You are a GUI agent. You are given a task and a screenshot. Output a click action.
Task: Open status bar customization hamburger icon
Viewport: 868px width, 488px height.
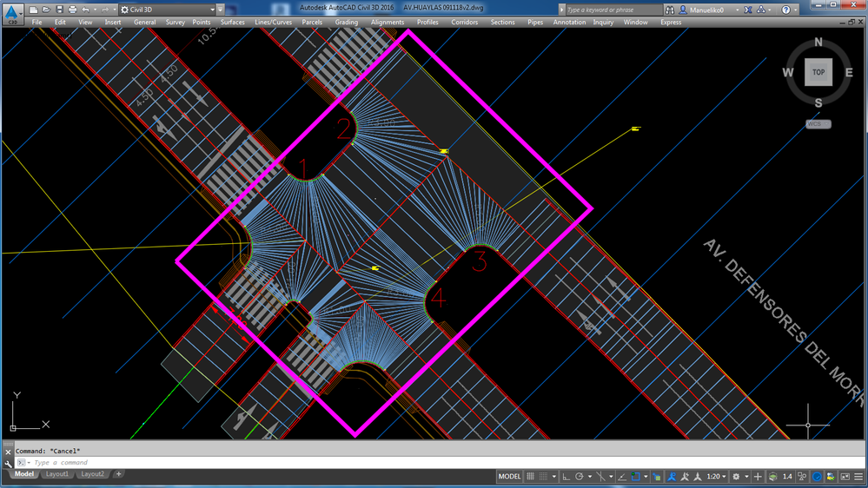pos(858,477)
